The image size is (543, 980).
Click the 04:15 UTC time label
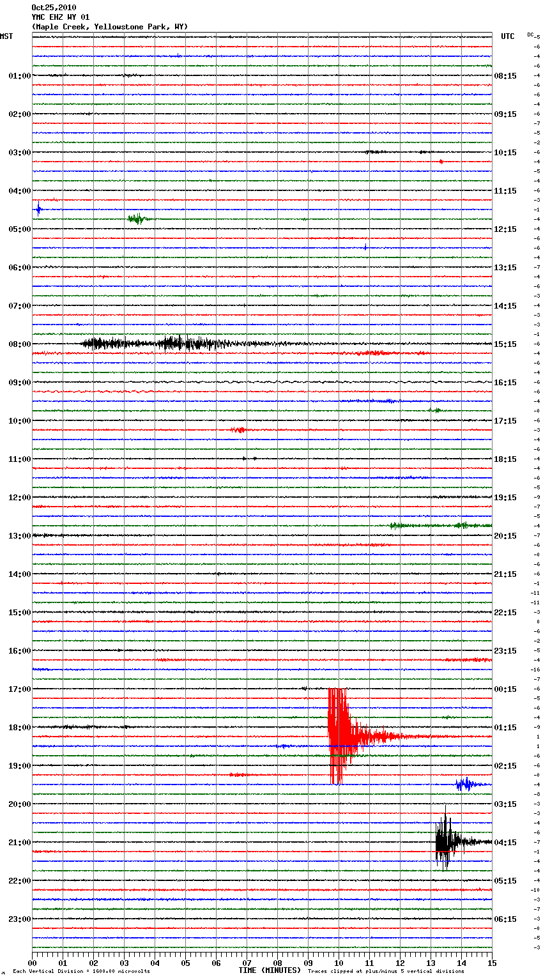point(505,843)
